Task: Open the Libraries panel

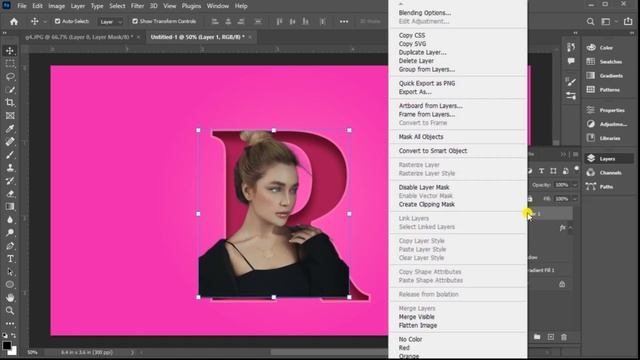Action: (x=609, y=138)
